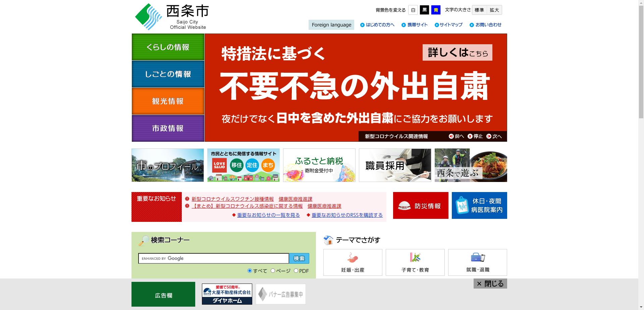The height and width of the screenshot is (310, 644).
Task: Click the 防災情報 helmet icon
Action: click(405, 205)
